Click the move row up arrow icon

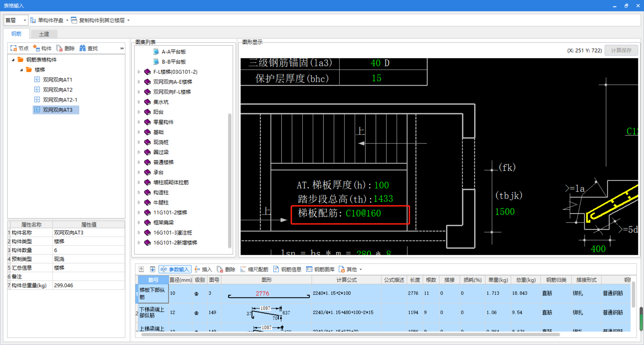141,269
